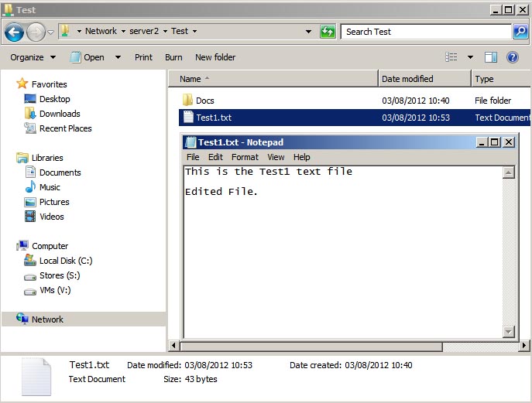This screenshot has width=532, height=403.
Task: Open the views options dropdown arrow
Action: click(x=470, y=57)
